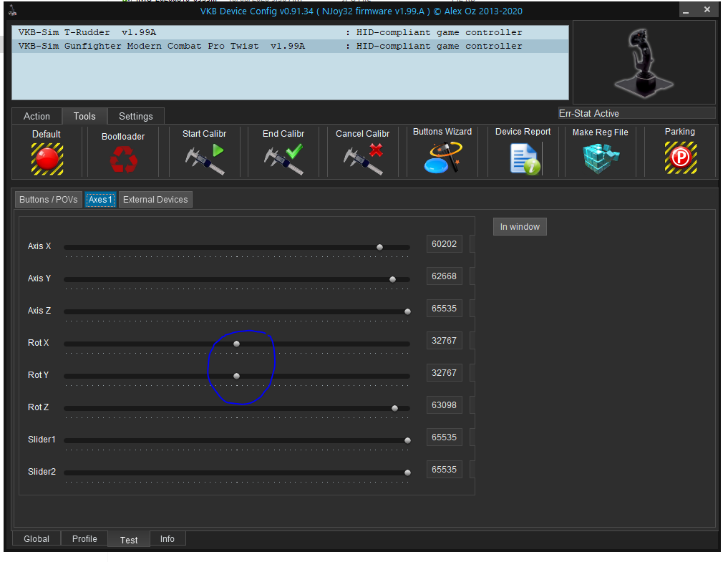The height and width of the screenshot is (562, 728).
Task: Open the External Devices tab
Action: [155, 200]
